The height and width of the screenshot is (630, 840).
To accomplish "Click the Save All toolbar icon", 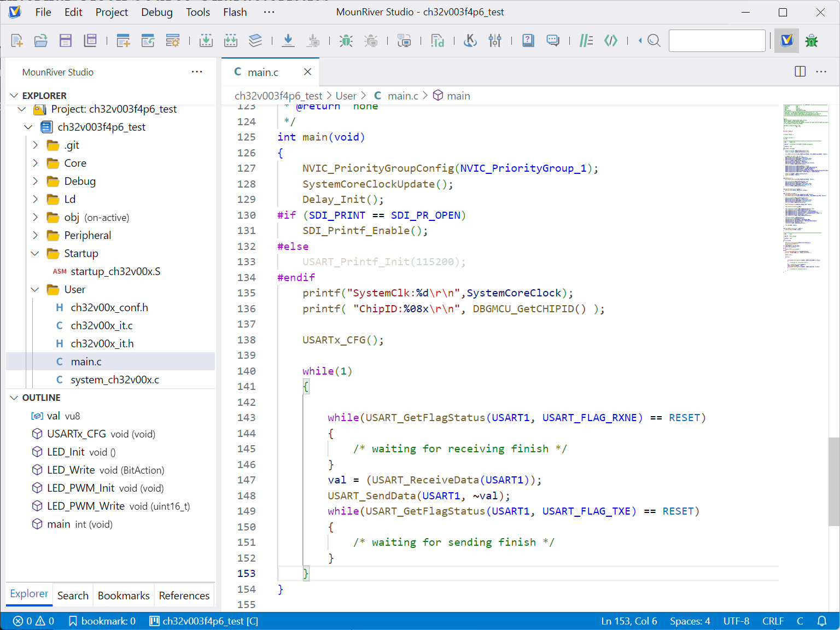I will pos(90,40).
